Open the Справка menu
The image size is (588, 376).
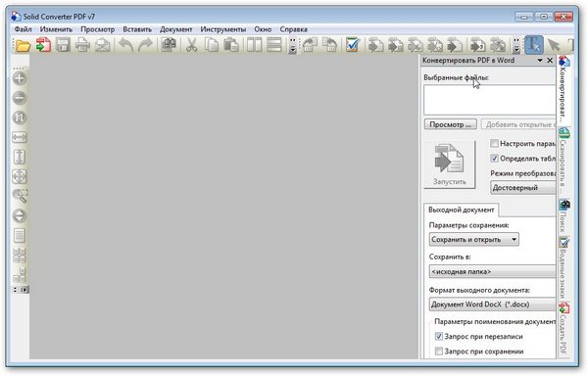pos(294,29)
